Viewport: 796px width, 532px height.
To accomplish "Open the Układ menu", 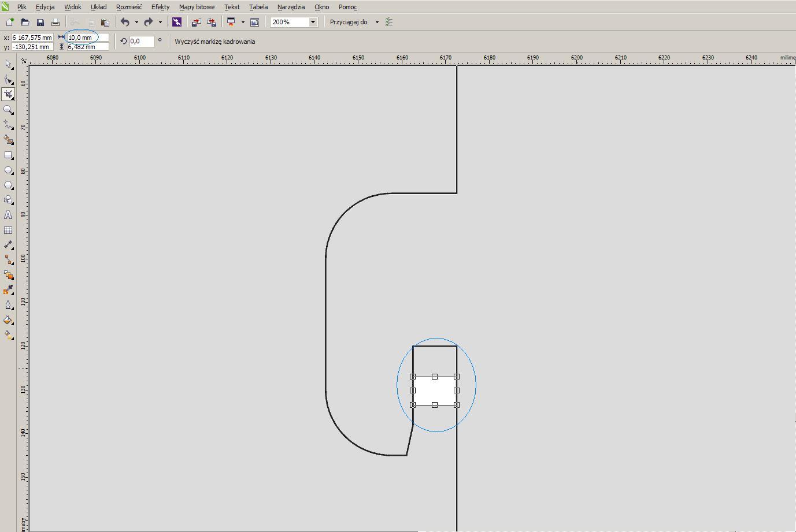I will [99, 7].
